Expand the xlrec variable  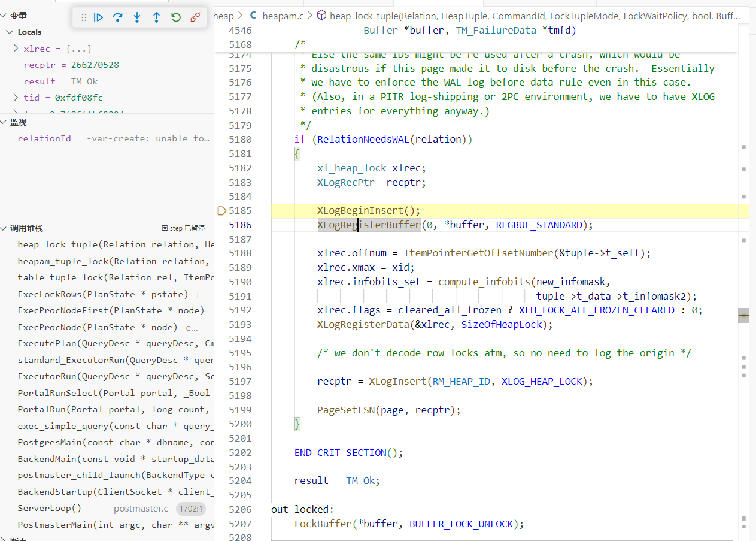pos(16,49)
